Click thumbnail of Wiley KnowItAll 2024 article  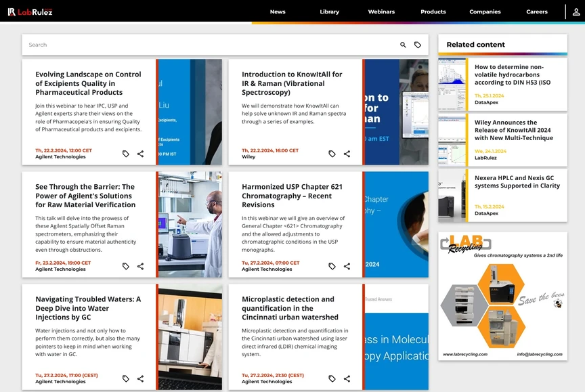point(452,140)
